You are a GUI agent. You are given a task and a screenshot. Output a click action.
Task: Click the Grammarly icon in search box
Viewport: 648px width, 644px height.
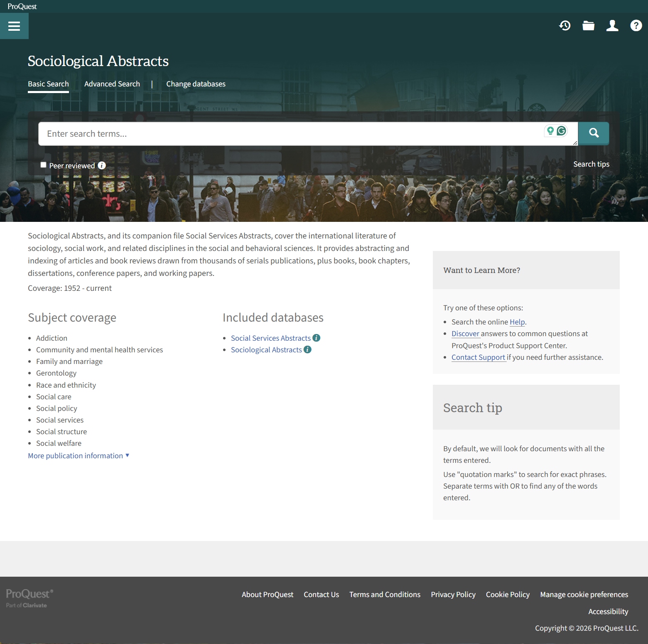tap(562, 131)
